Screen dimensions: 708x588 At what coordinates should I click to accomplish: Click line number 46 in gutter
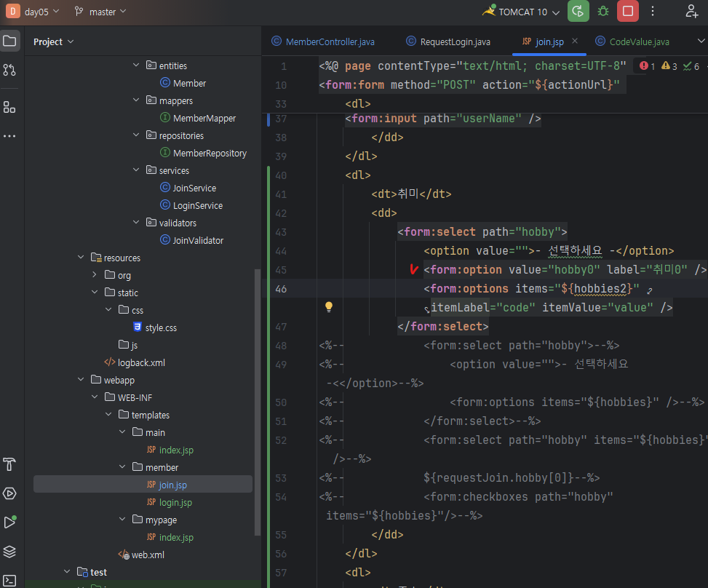(281, 289)
